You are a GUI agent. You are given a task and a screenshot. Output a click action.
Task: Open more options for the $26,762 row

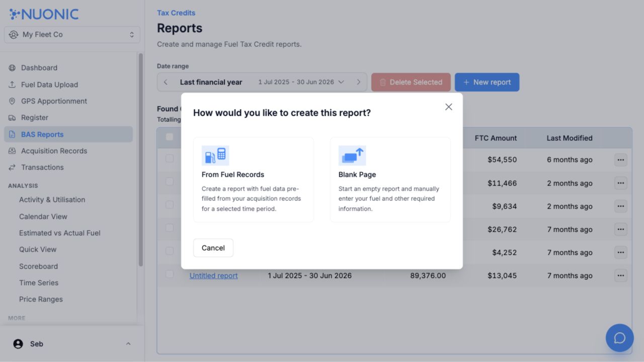(x=621, y=229)
